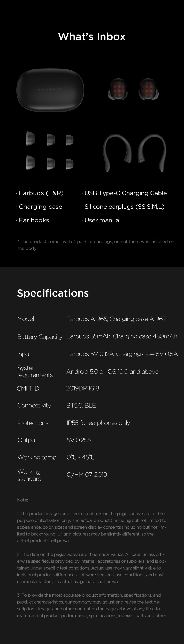The height and width of the screenshot is (644, 184).
Task: Click the bottom-right silicone ear tip
Action: [70, 164]
